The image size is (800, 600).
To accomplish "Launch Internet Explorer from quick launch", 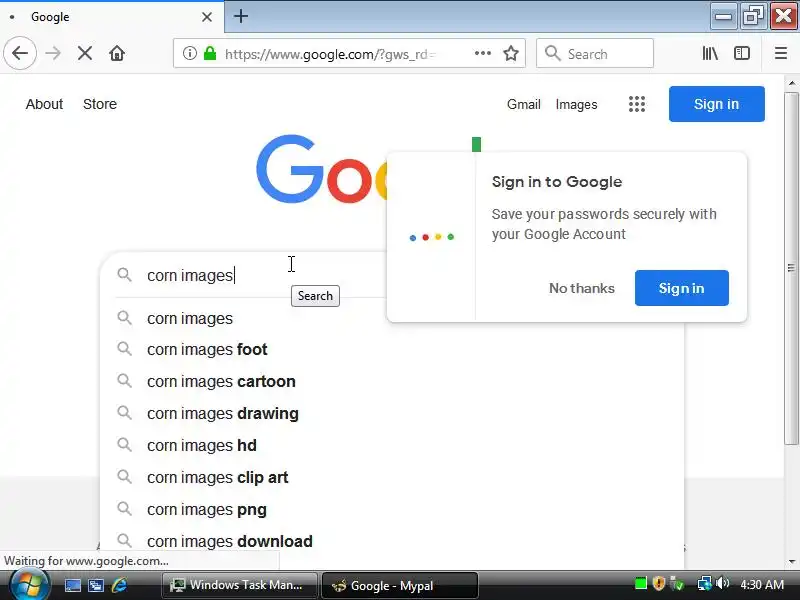I will [119, 585].
